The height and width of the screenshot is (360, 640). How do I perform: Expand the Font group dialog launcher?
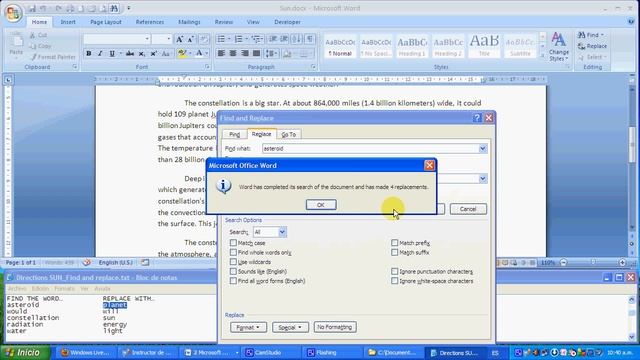pos(207,67)
